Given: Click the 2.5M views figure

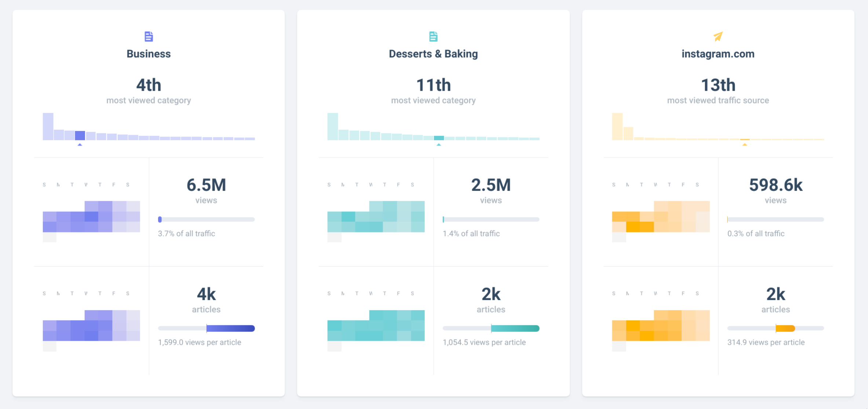Looking at the screenshot, I should pyautogui.click(x=491, y=185).
